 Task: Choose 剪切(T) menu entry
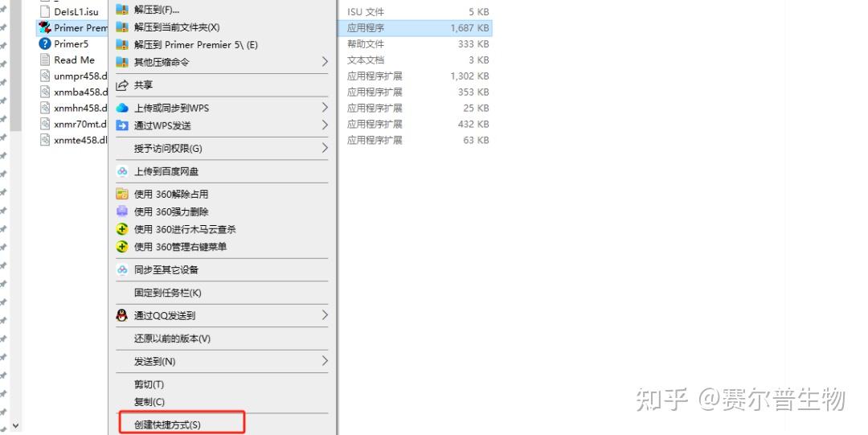click(x=149, y=384)
